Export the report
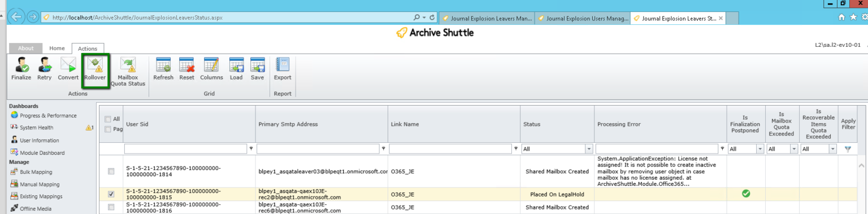The image size is (868, 214). click(283, 69)
